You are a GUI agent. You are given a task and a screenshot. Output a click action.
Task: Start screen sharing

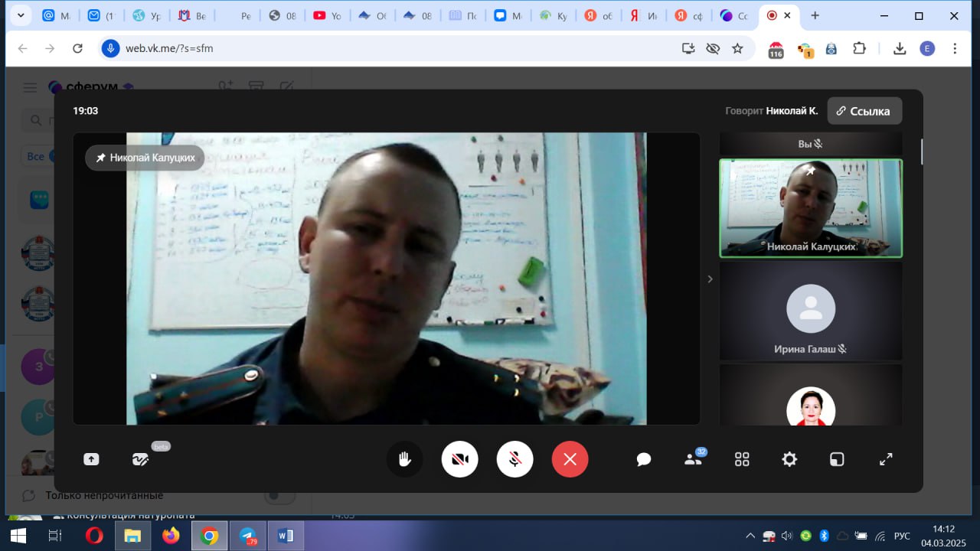[91, 459]
